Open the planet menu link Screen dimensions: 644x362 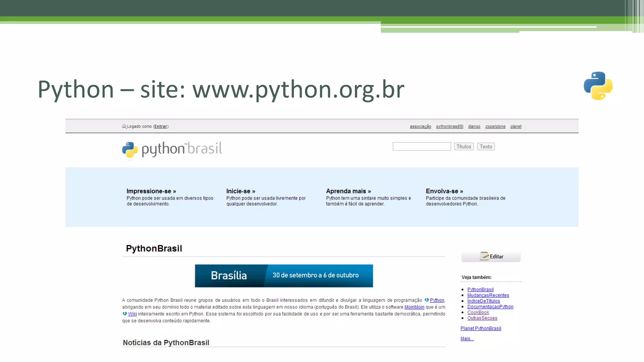[x=516, y=126]
